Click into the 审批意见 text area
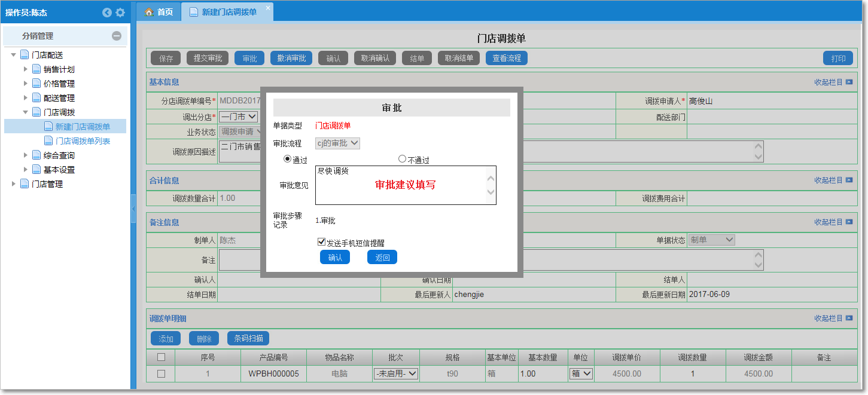Screen dimensions: 868x395 401,185
